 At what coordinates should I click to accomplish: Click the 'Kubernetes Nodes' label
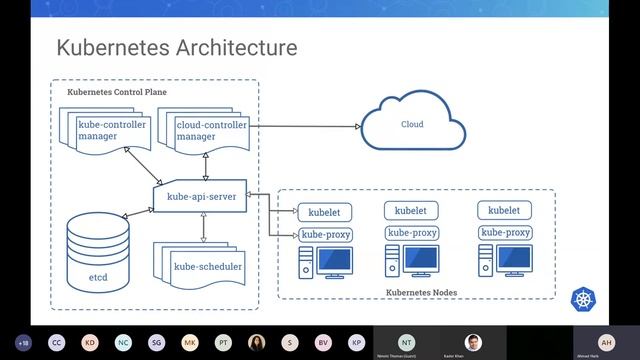click(x=421, y=292)
